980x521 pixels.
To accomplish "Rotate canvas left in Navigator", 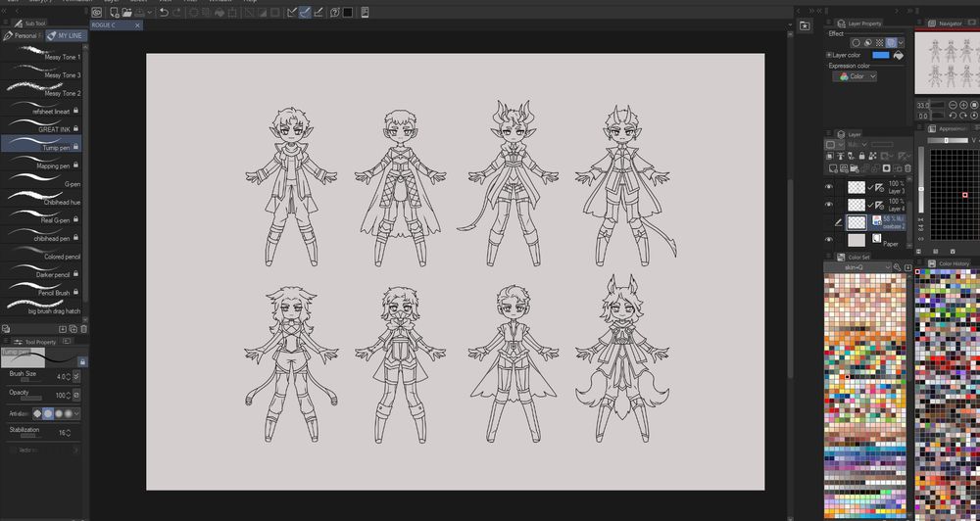I will point(954,116).
